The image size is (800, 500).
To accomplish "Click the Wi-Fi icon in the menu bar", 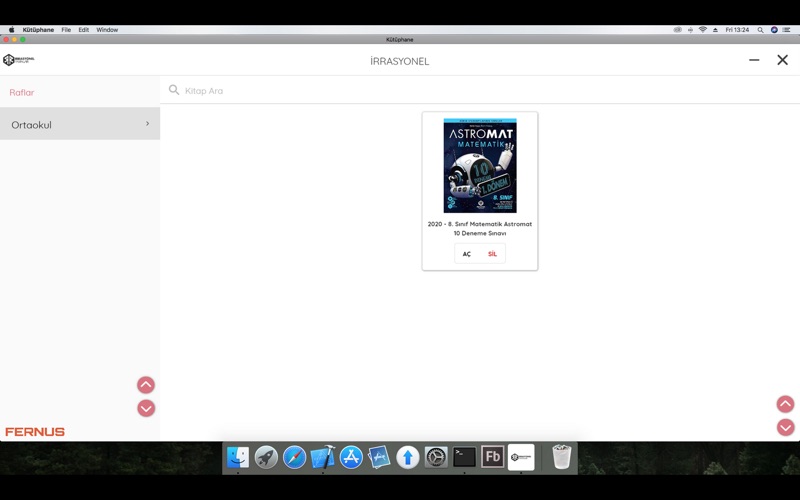I will tap(703, 30).
